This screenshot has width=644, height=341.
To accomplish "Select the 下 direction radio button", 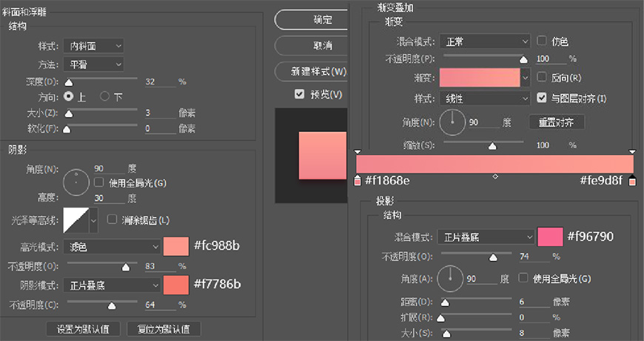I will [x=104, y=96].
